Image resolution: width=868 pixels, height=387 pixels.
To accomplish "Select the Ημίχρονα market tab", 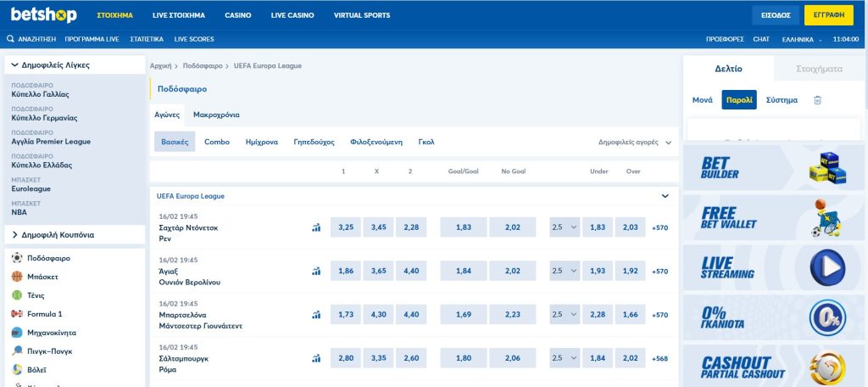I will tap(262, 142).
